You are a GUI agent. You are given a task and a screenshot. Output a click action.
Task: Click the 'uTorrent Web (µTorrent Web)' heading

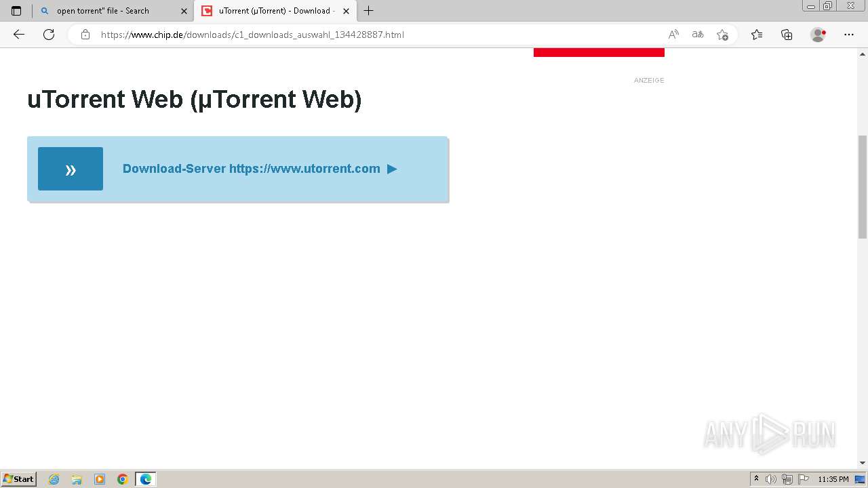(195, 100)
